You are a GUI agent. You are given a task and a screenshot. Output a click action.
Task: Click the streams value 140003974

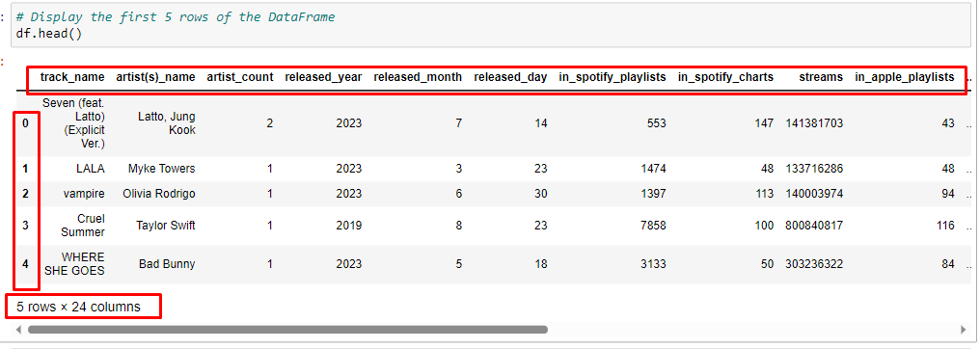click(814, 194)
